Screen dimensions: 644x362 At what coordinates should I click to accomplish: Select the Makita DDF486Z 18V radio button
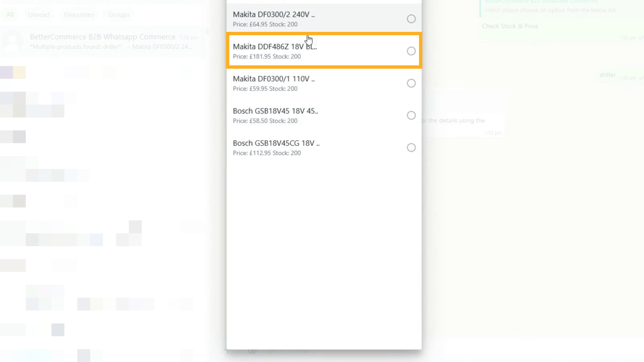(x=411, y=51)
